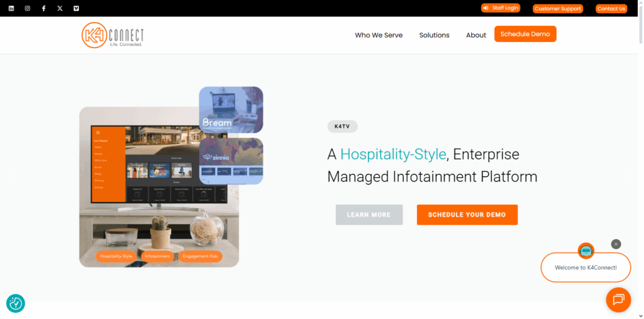Viewport: 644px width, 319px height.
Task: Click the Staff Login button
Action: pos(500,8)
